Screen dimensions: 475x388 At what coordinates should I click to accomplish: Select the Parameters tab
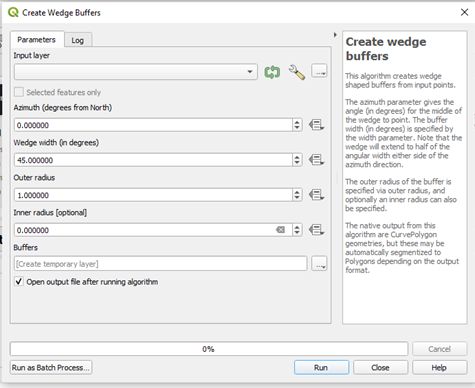point(36,40)
